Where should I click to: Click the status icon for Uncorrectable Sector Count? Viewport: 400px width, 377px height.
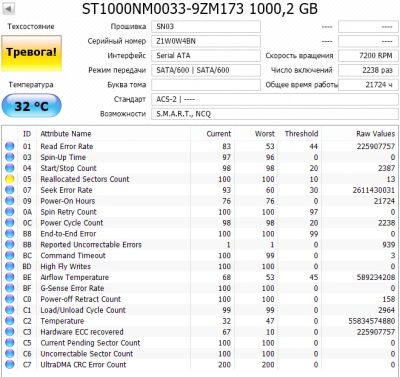tap(10, 354)
